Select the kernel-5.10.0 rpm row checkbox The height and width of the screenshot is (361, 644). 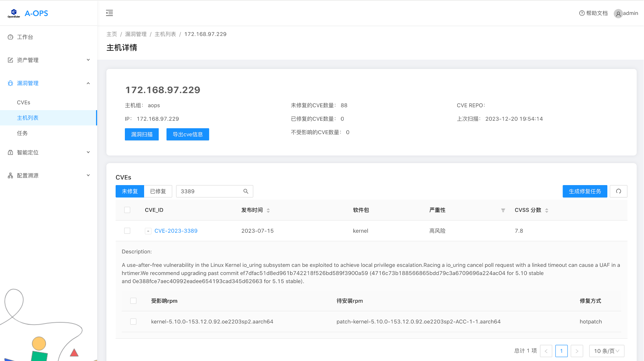(133, 322)
